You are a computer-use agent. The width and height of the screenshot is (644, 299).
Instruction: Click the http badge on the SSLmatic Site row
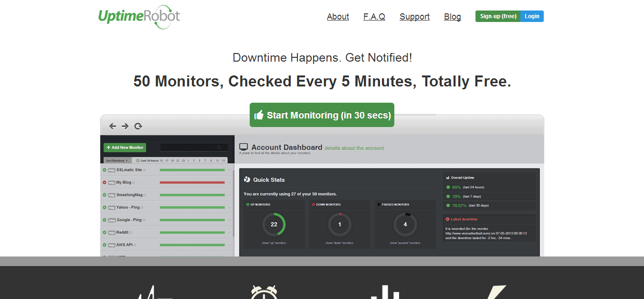coord(111,170)
